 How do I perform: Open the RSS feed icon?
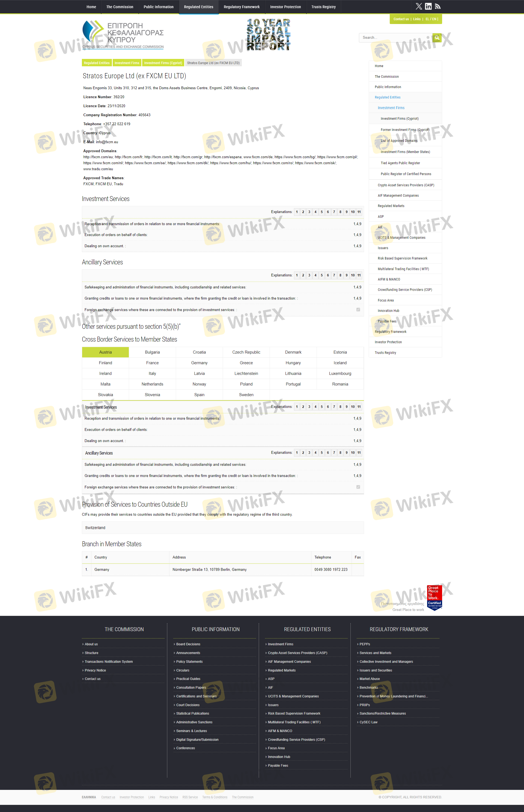(x=437, y=7)
